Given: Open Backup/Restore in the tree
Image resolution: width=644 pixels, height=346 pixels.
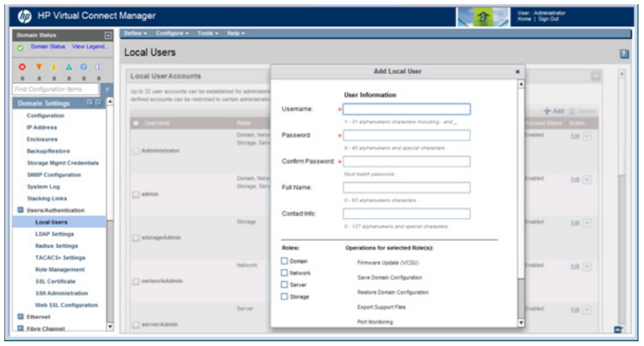Looking at the screenshot, I should point(49,151).
